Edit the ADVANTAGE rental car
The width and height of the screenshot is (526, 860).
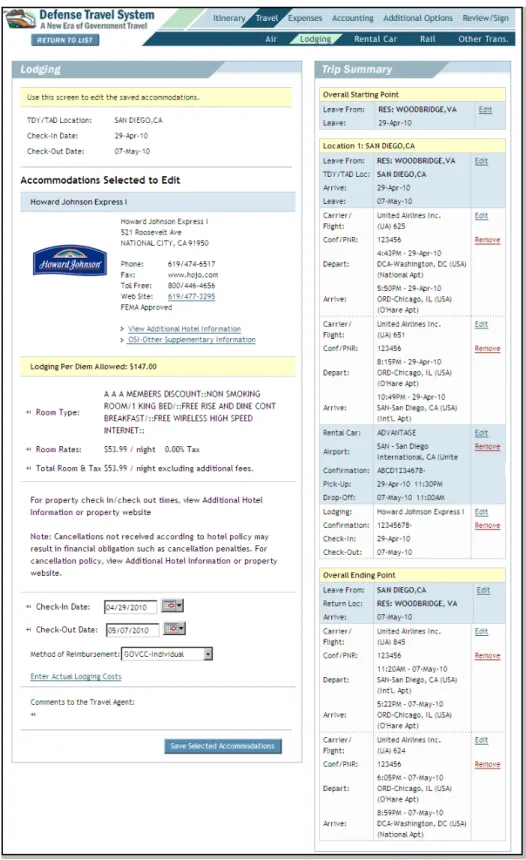481,433
